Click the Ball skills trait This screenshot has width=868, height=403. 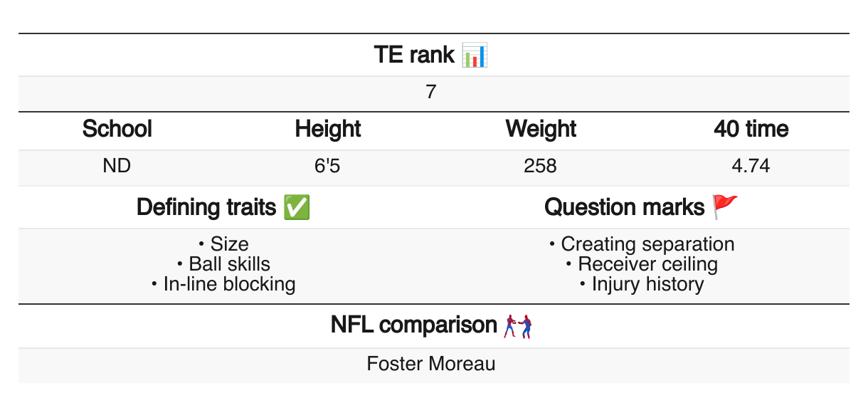point(229,264)
